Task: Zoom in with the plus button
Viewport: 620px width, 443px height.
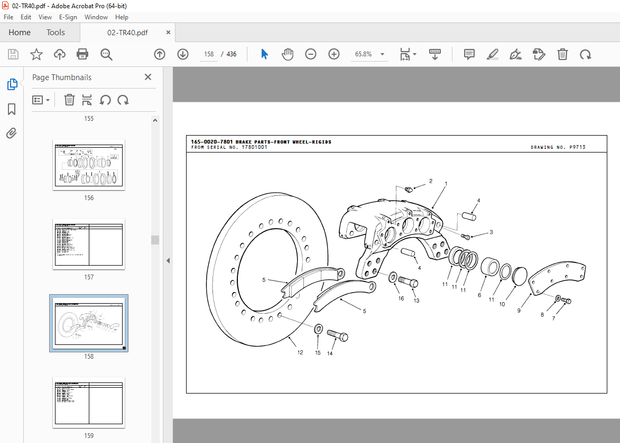Action: point(334,54)
